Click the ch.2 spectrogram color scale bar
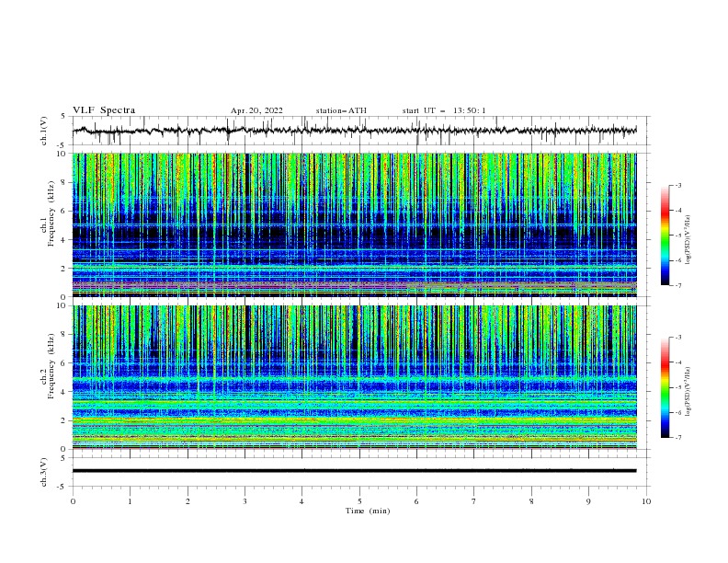Screen dimensions: 728x563 click(x=665, y=387)
